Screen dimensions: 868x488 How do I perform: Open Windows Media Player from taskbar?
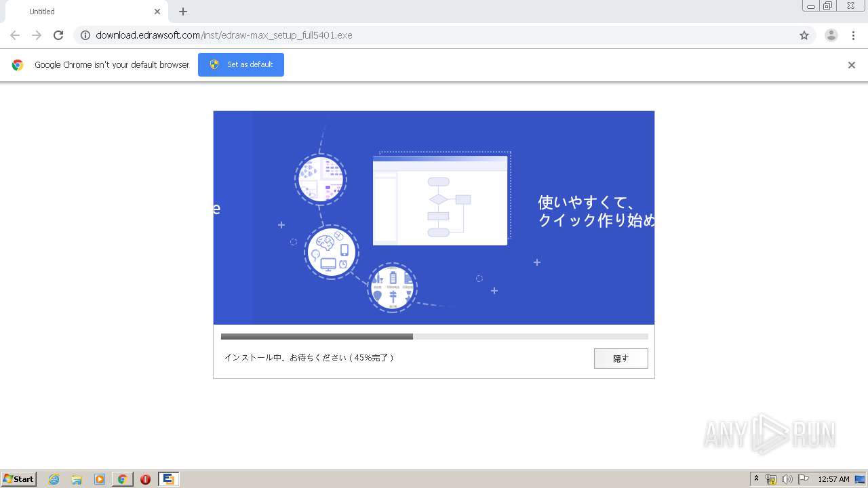(x=100, y=479)
